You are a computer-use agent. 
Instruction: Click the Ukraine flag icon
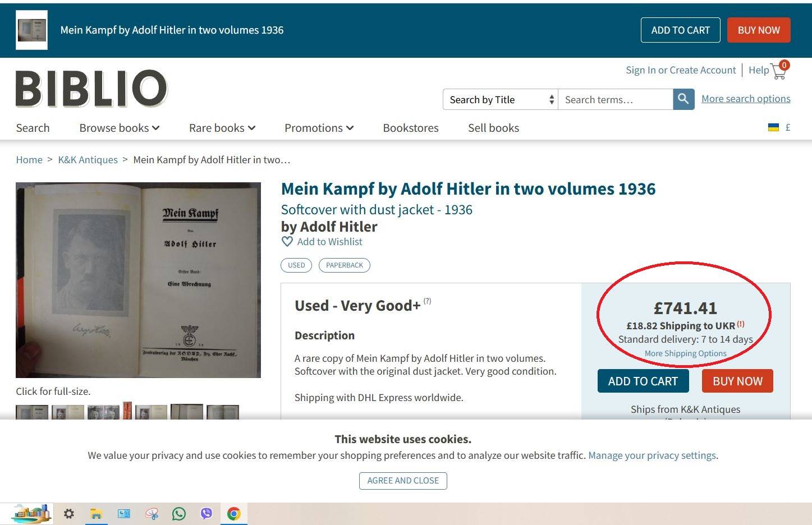(773, 127)
